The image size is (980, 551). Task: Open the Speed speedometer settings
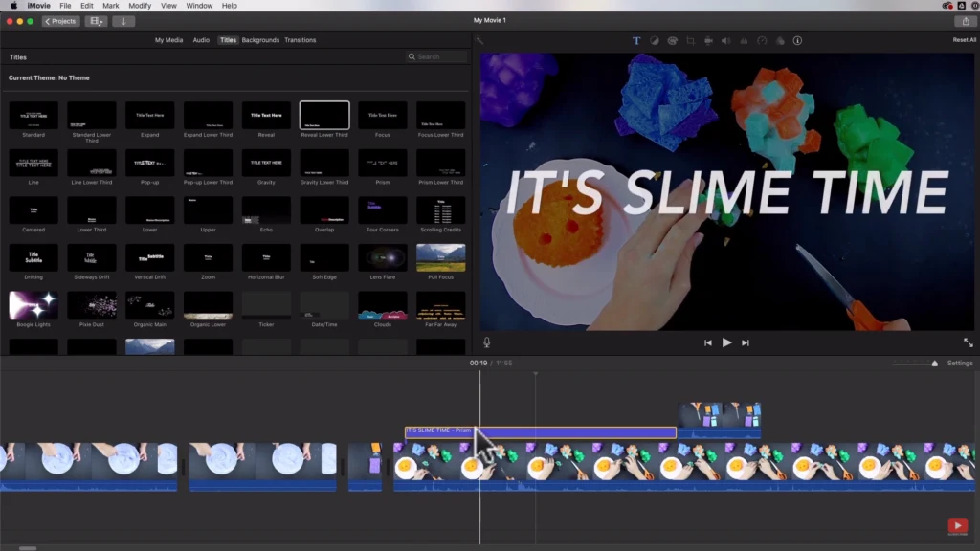(762, 41)
